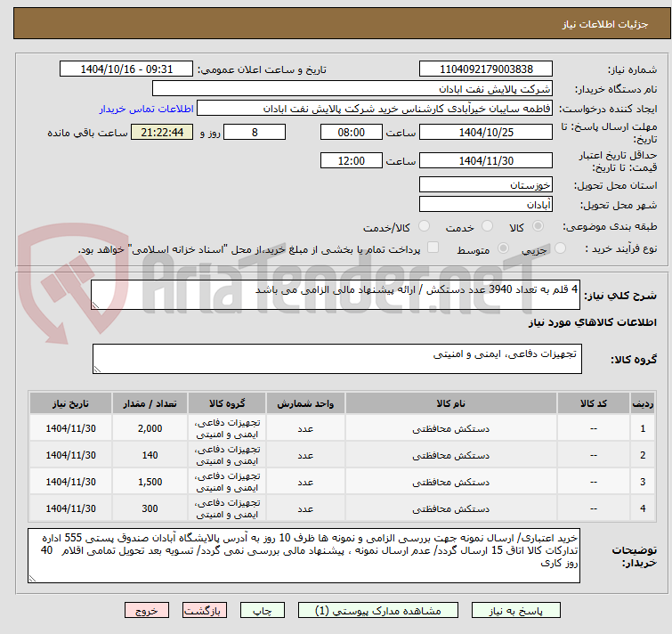The width and height of the screenshot is (672, 634).
Task: Select the خدمت radio button
Action: click(487, 226)
